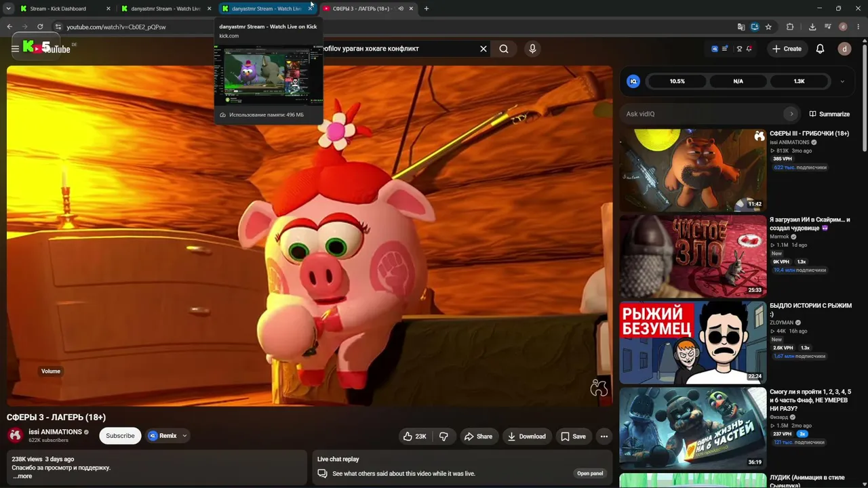Open the Chrome three-dot menu
Viewport: 868px width, 488px height.
[858, 27]
